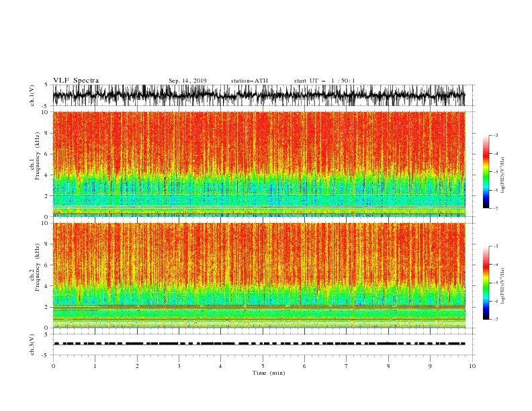Click the "Time (min)" axis label
The image size is (532, 411).
coord(269,373)
